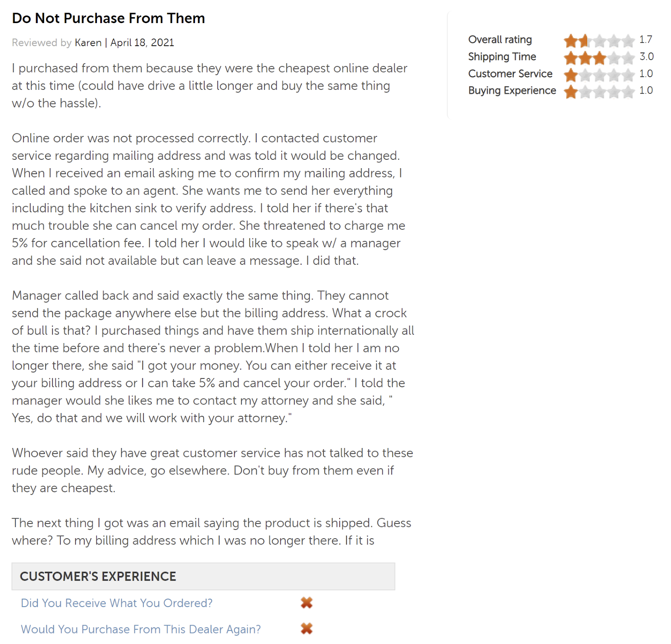Click the Shipping Time star rating
Screen dimensions: 671x644
click(x=599, y=57)
